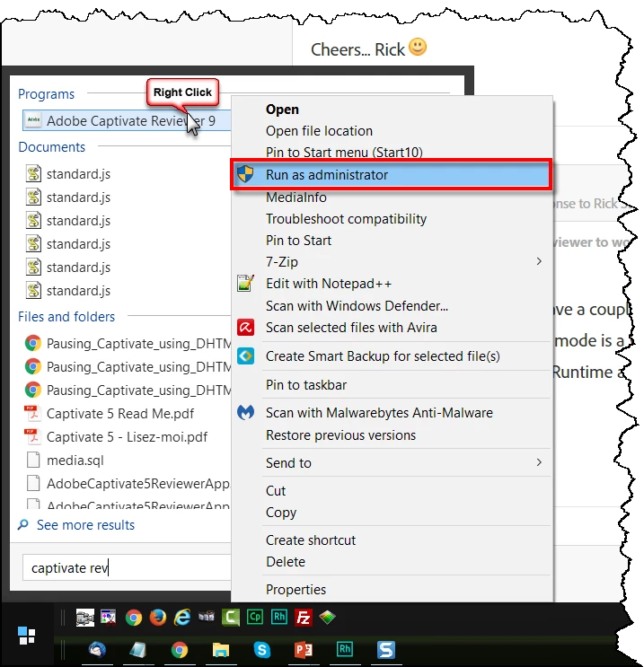Select Restore previous versions
Viewport: 644px width, 667px height.
392,435
